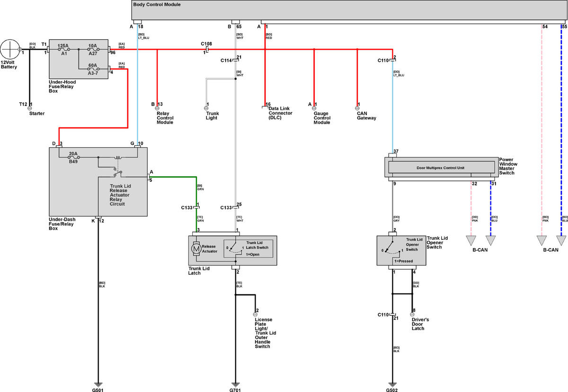Select the G501 ground symbol
This screenshot has height=392, width=568.
pyautogui.click(x=98, y=384)
